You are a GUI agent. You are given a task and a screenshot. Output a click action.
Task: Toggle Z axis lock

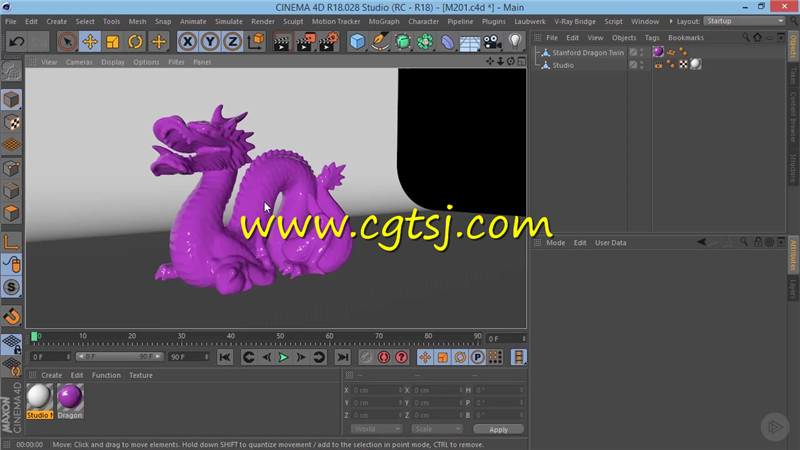[232, 41]
